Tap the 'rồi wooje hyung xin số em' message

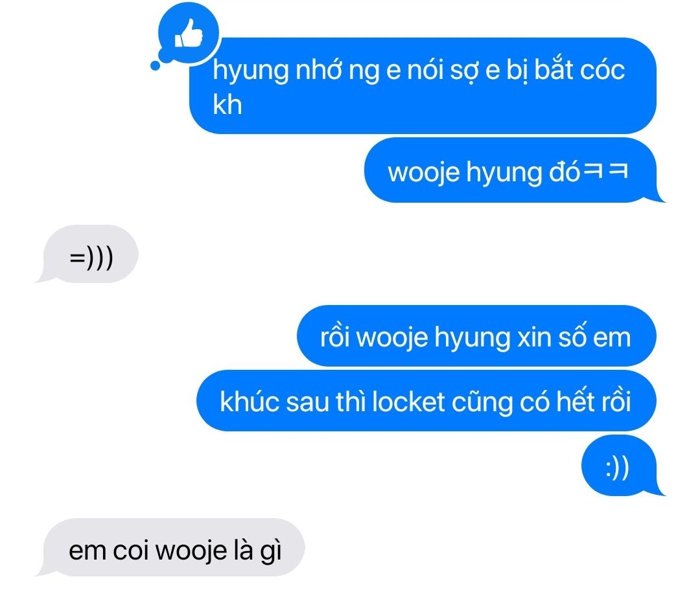tap(476, 336)
